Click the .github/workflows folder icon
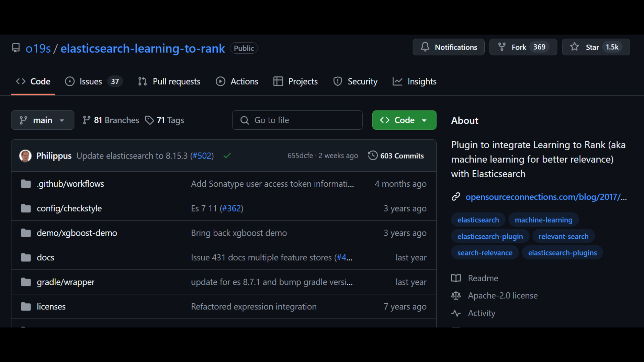Image resolution: width=644 pixels, height=362 pixels. coord(26,184)
